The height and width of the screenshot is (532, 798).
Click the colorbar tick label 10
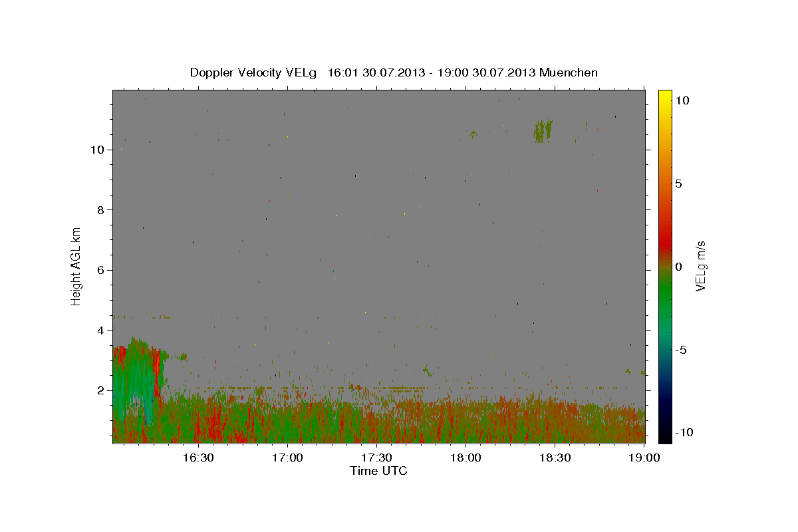click(682, 100)
